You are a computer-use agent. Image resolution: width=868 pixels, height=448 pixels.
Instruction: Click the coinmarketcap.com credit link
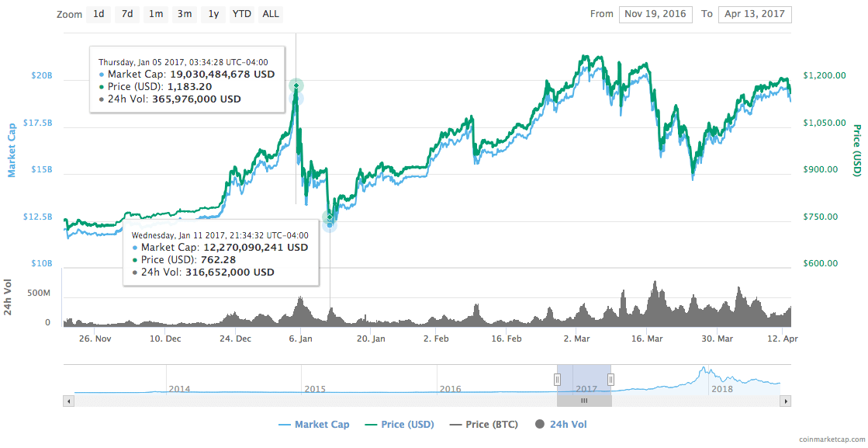pyautogui.click(x=832, y=439)
